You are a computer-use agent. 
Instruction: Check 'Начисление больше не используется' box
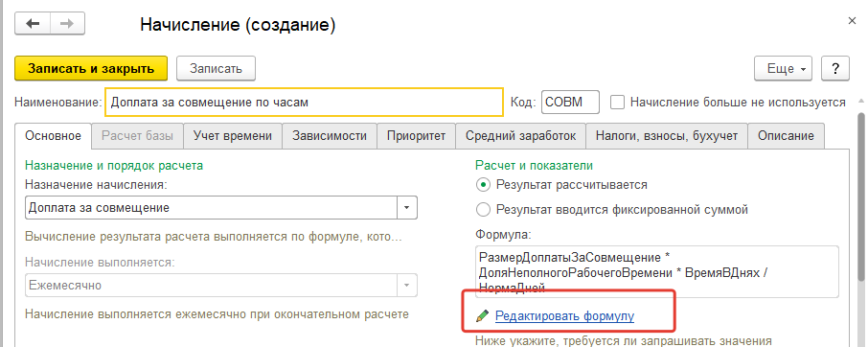point(617,103)
